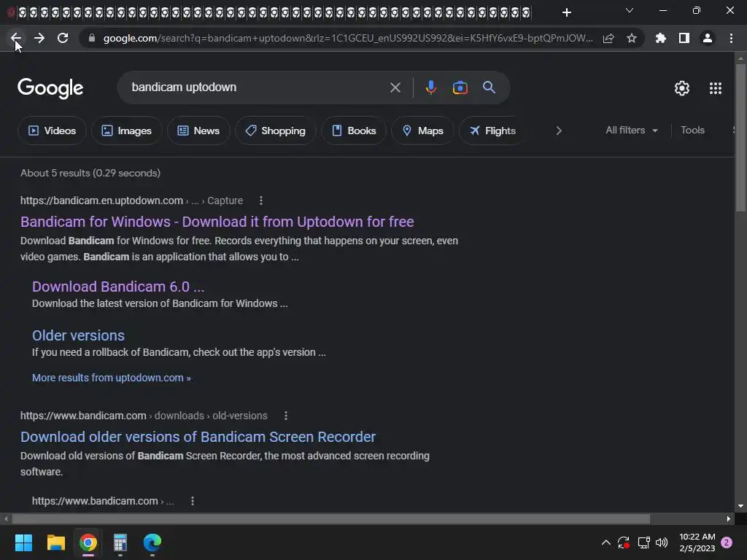Click the About 5 results text

coord(90,173)
